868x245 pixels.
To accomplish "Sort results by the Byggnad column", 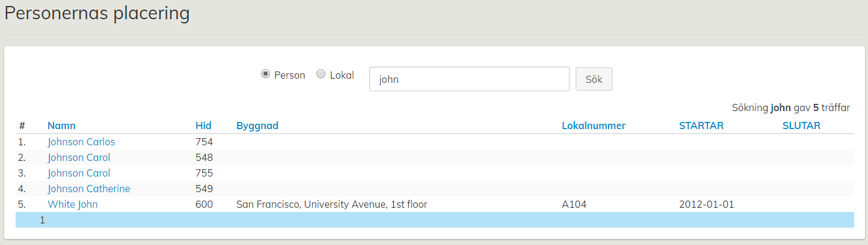I will click(257, 126).
